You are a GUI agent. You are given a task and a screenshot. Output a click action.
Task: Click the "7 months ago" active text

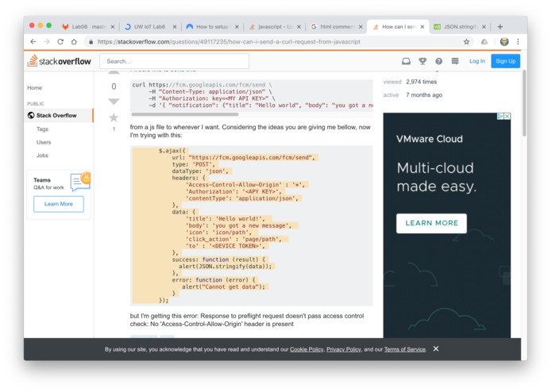point(424,95)
